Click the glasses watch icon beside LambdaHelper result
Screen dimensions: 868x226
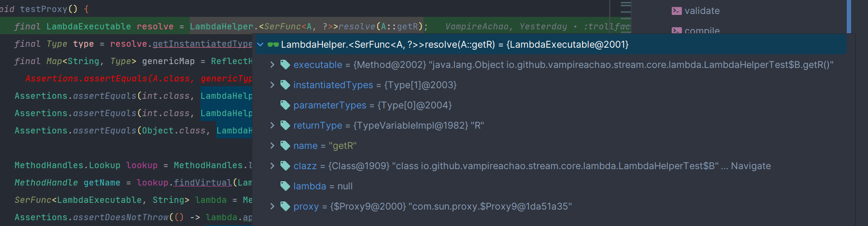tap(273, 45)
